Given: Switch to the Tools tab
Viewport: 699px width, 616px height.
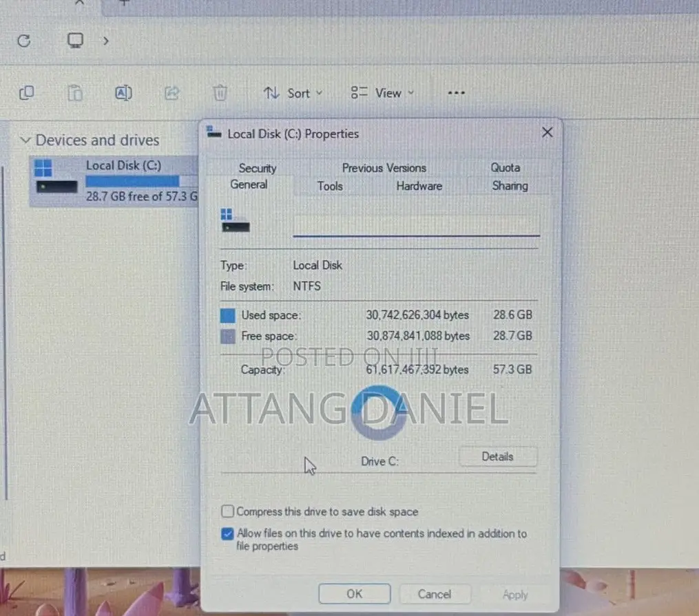Looking at the screenshot, I should point(330,187).
